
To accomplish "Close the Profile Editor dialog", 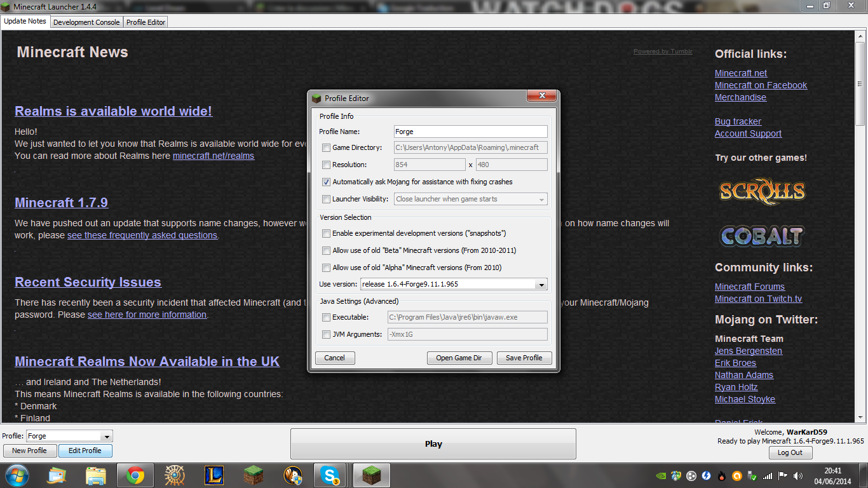I will click(542, 96).
